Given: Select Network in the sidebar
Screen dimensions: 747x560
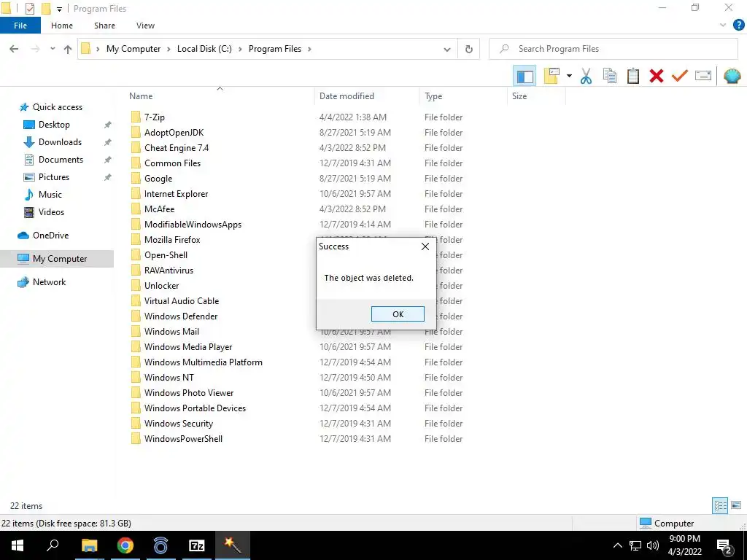Looking at the screenshot, I should (49, 282).
